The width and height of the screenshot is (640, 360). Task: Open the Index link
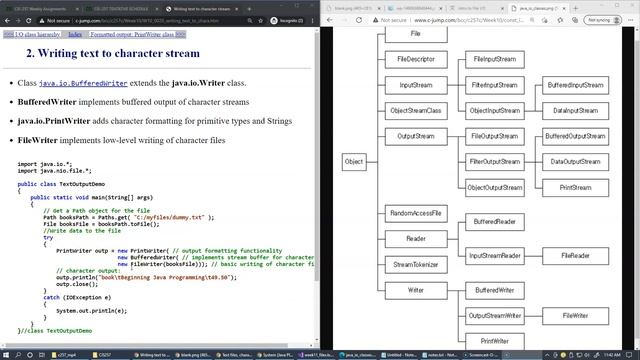coord(75,35)
